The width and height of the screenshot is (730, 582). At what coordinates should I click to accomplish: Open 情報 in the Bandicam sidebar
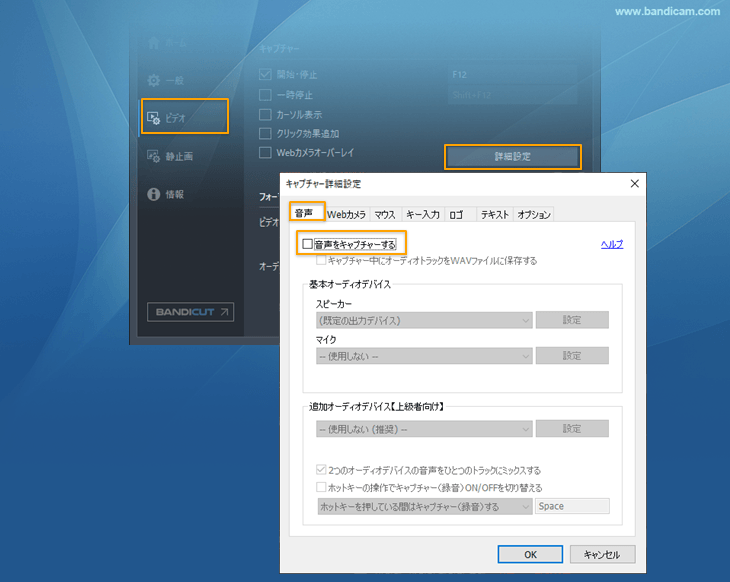166,194
